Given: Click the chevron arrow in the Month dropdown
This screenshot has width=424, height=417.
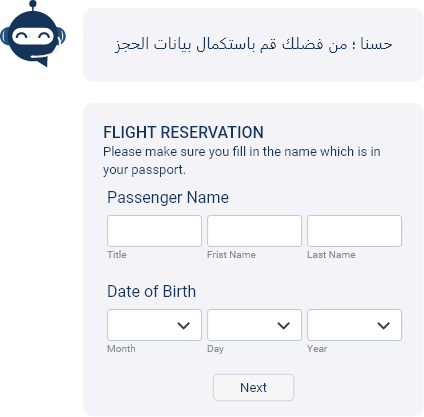Looking at the screenshot, I should tap(184, 325).
